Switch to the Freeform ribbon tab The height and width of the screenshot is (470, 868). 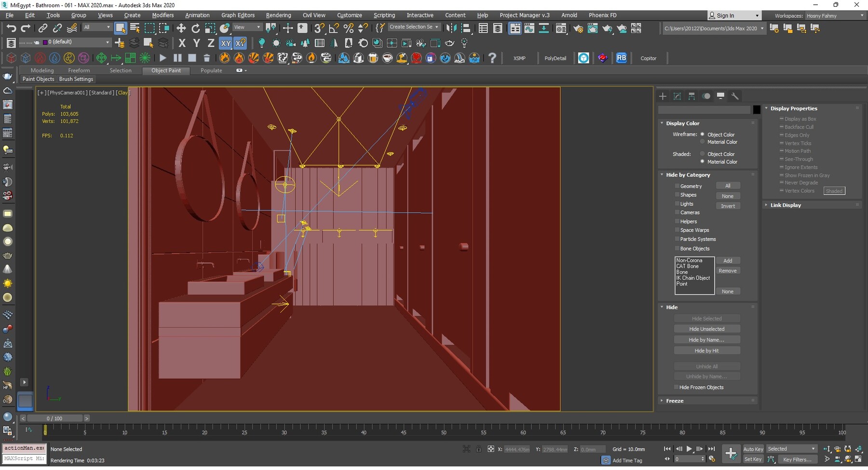coord(79,70)
